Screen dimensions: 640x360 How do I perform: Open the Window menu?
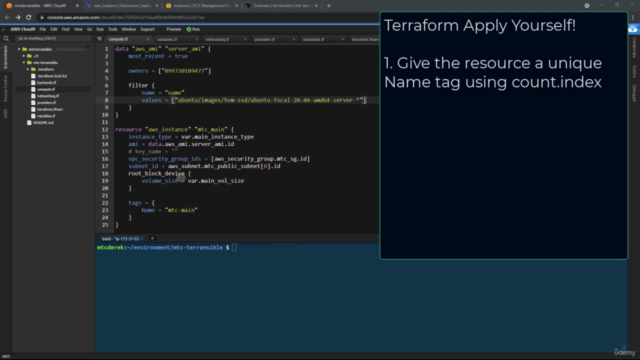[x=129, y=29]
